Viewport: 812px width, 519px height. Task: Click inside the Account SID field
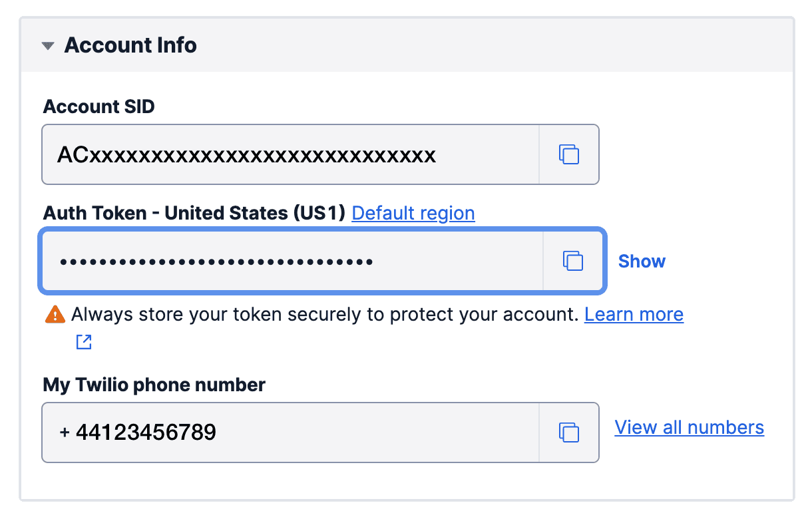click(266, 154)
